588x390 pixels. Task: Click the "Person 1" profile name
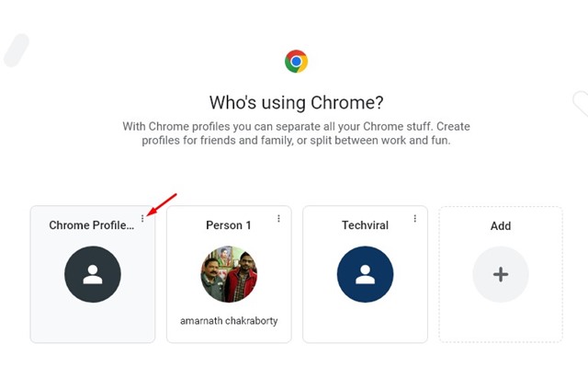tap(229, 225)
